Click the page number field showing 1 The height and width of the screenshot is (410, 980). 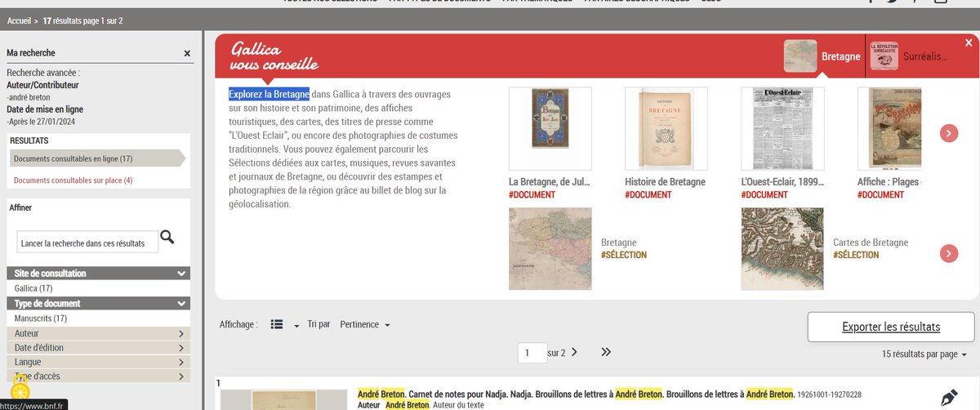tap(532, 353)
